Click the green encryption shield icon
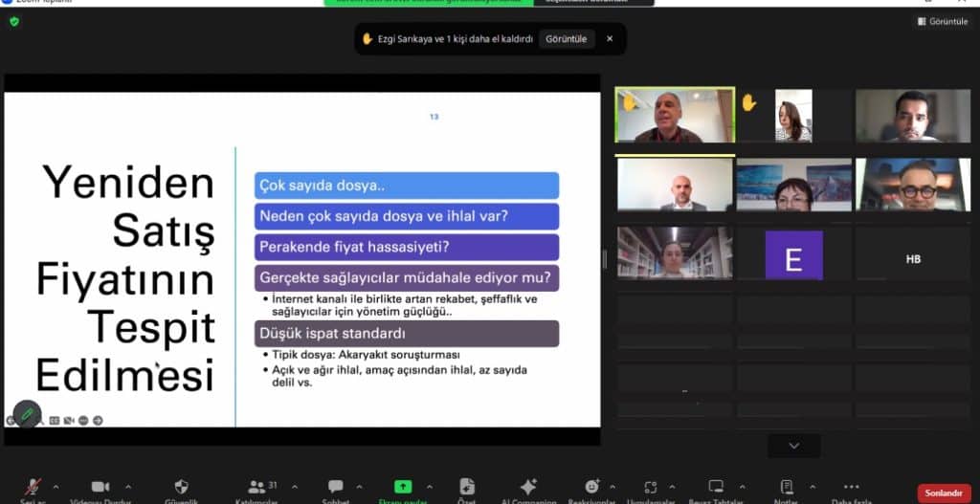 14,21
